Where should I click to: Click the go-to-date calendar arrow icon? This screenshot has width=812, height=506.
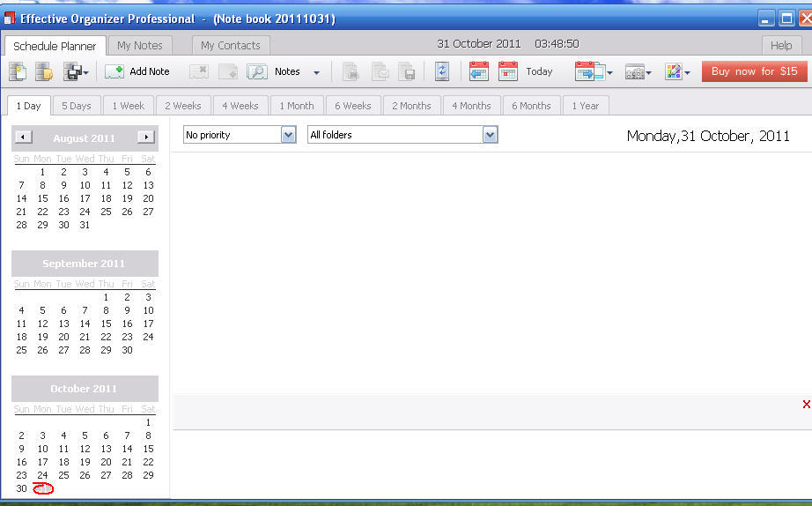(x=590, y=71)
